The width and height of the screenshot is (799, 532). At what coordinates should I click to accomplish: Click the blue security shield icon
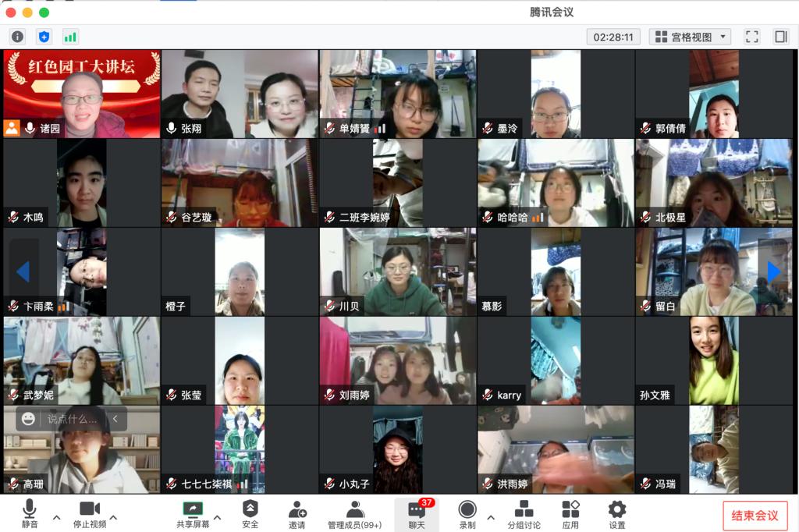click(44, 37)
